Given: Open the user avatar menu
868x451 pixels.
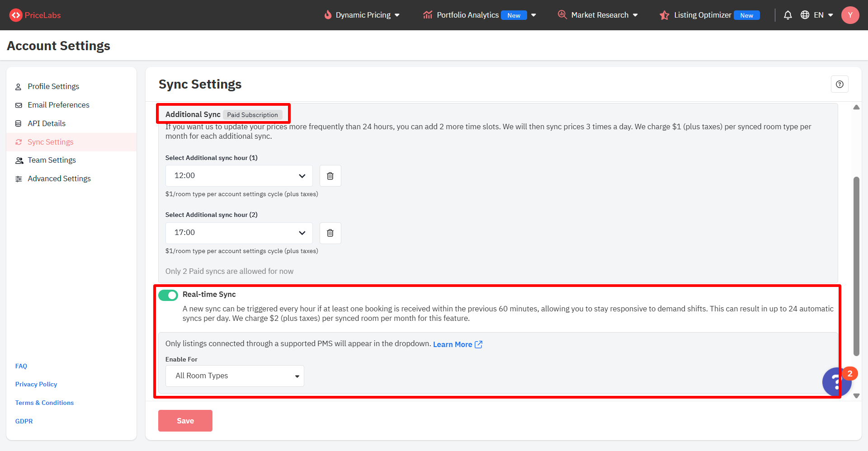Looking at the screenshot, I should pyautogui.click(x=850, y=15).
